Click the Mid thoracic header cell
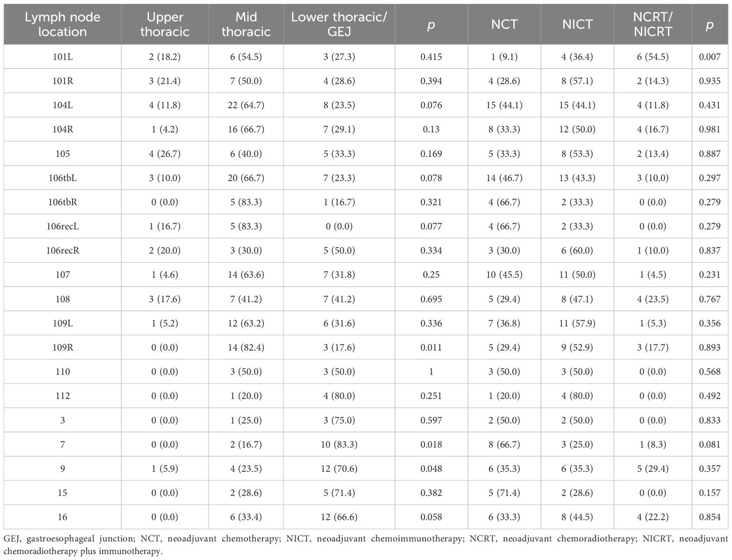 [x=246, y=24]
